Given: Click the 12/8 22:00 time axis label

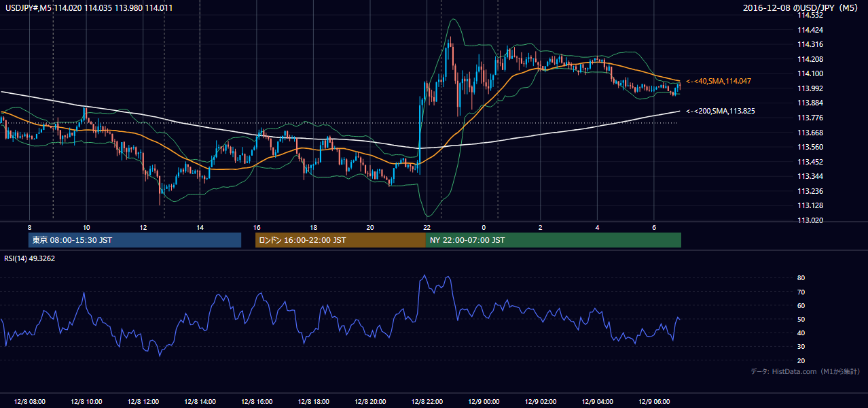Looking at the screenshot, I should point(427,402).
